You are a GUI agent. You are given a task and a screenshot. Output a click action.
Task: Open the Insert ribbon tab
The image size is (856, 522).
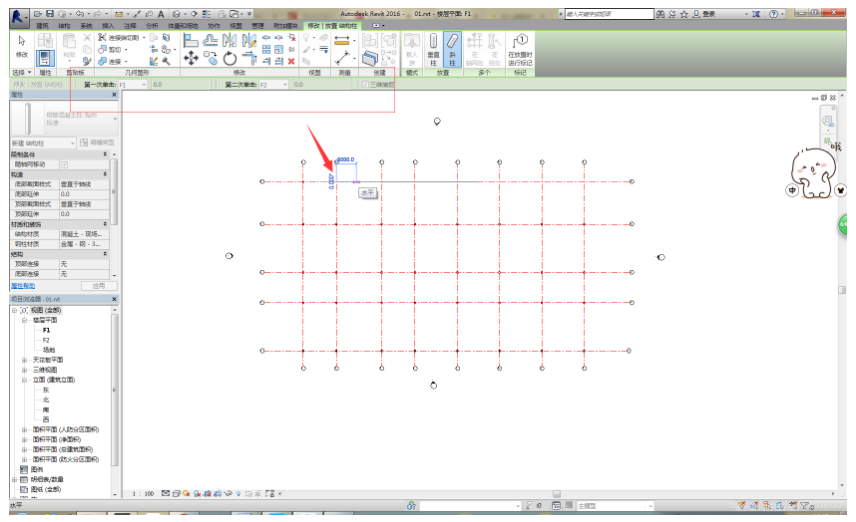tap(108, 25)
